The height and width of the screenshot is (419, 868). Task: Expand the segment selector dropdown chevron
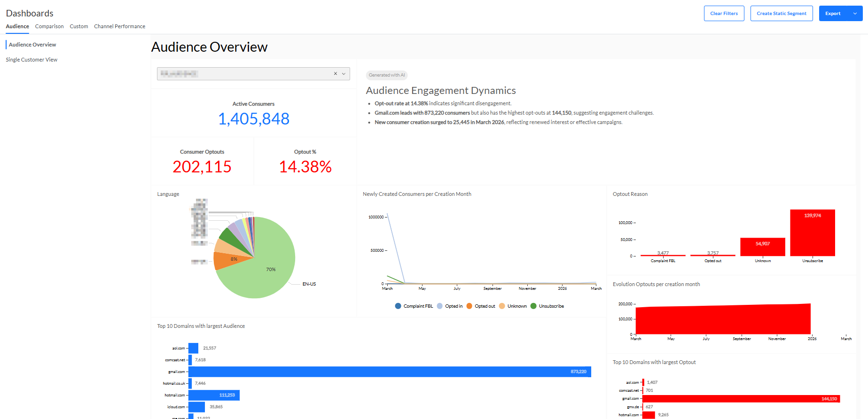[x=344, y=74]
